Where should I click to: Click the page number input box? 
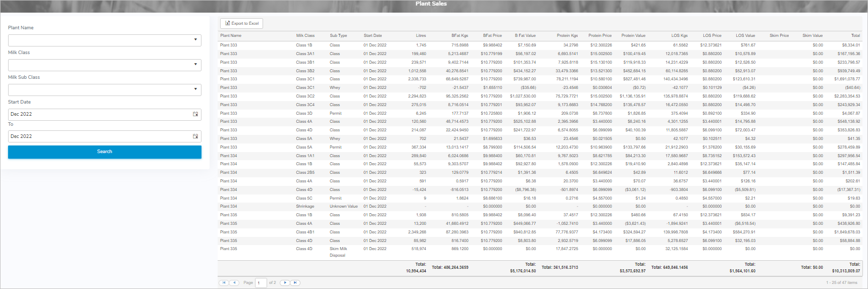261,283
